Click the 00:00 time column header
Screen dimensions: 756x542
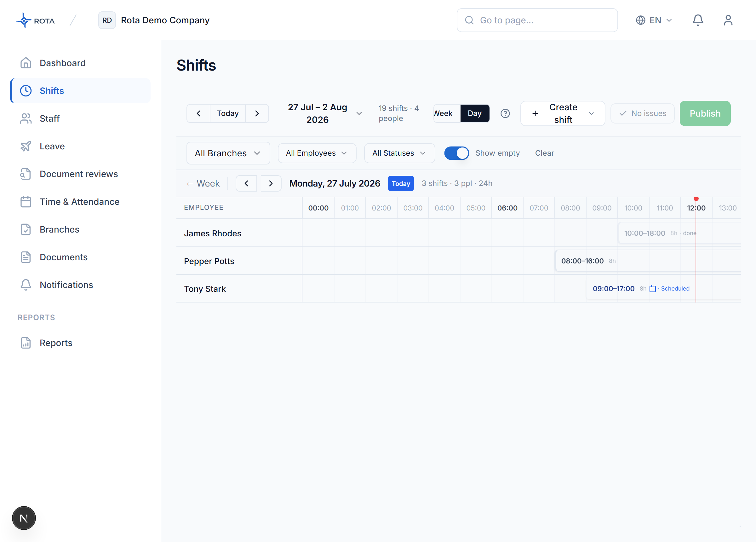[x=318, y=208]
